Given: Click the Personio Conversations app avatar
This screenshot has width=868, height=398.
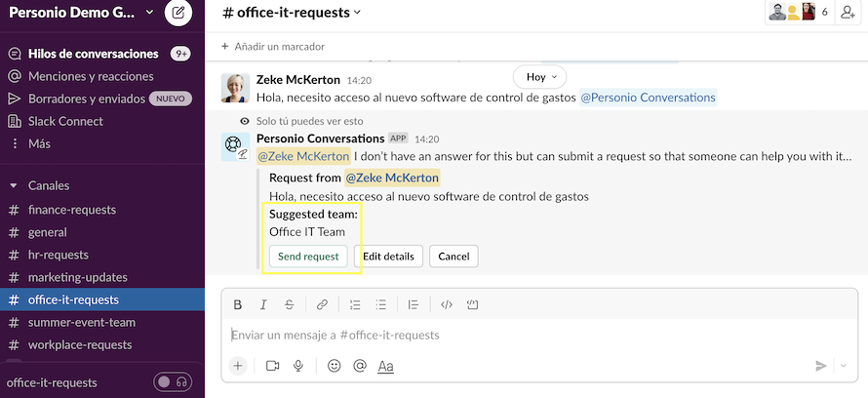Looking at the screenshot, I should (235, 146).
